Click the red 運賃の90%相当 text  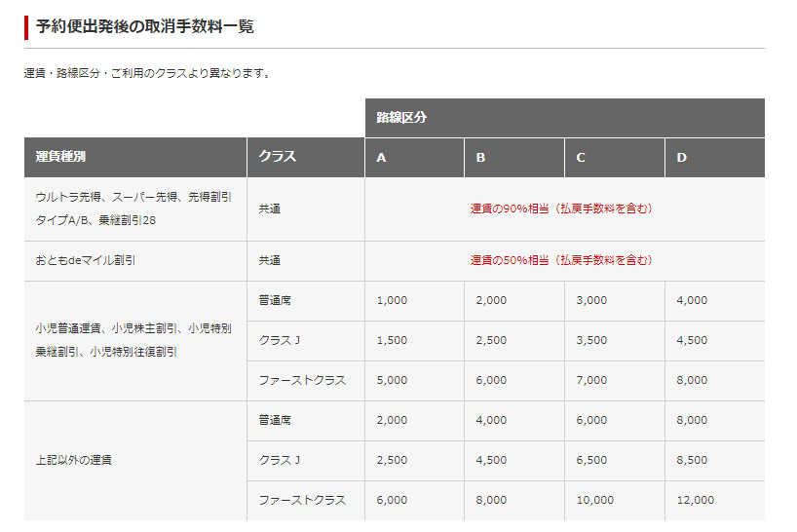(561, 209)
